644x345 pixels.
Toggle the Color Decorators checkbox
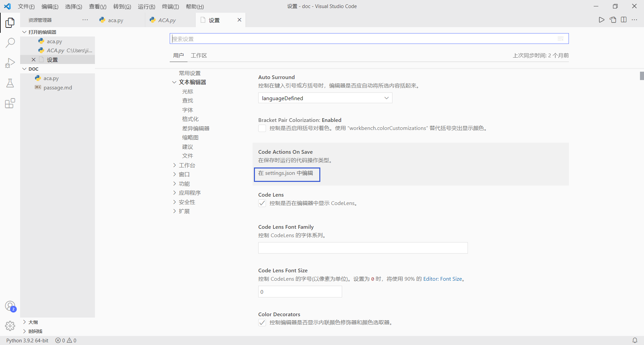(x=262, y=323)
